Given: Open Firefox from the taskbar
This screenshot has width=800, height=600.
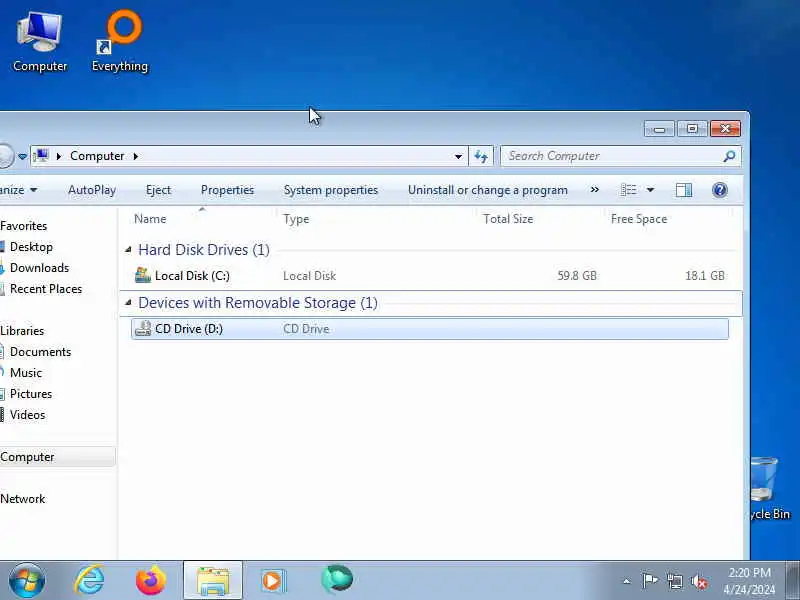Looking at the screenshot, I should [151, 581].
